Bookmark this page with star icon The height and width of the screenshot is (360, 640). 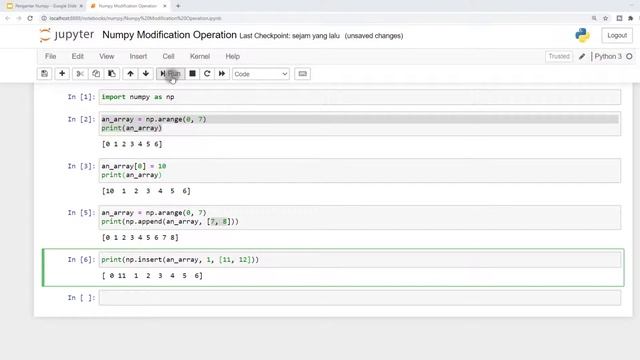click(x=606, y=18)
